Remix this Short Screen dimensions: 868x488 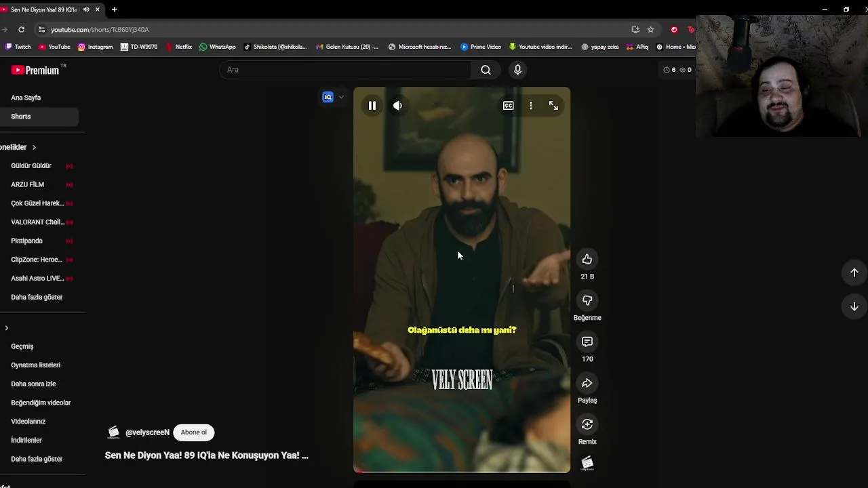pos(587,424)
